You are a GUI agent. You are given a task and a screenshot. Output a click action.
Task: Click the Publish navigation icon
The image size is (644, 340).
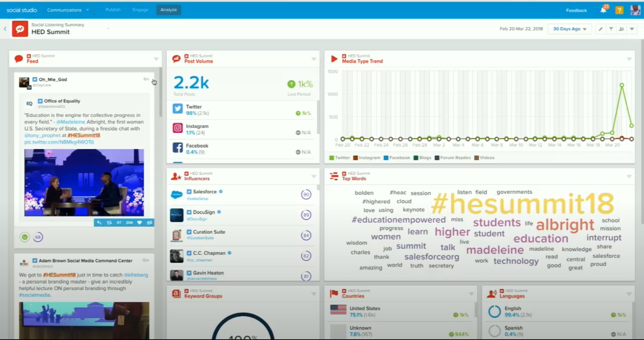(113, 9)
